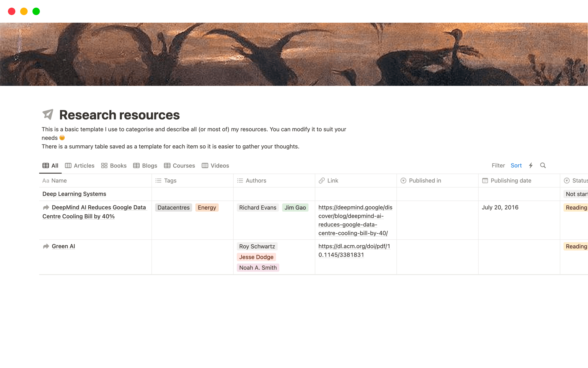
Task: Open the Videos view tab
Action: click(215, 166)
